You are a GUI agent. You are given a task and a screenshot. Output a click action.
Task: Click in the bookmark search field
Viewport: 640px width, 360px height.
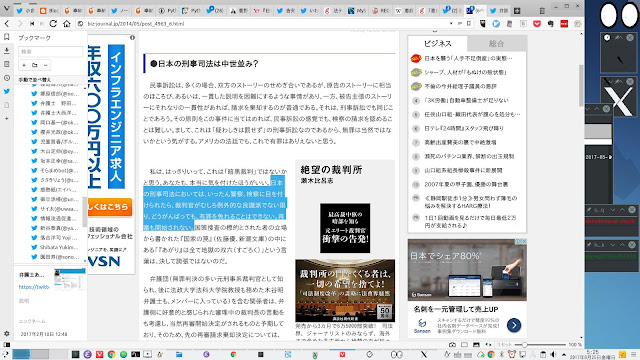tap(50, 51)
